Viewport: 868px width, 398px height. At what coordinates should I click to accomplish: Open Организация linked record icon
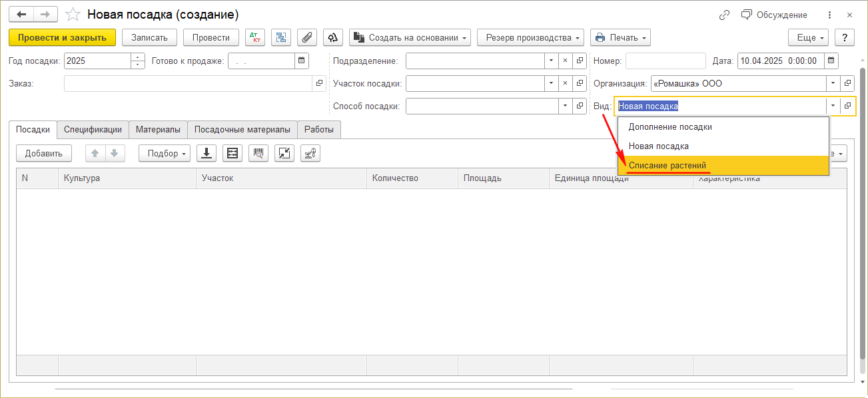(x=847, y=83)
